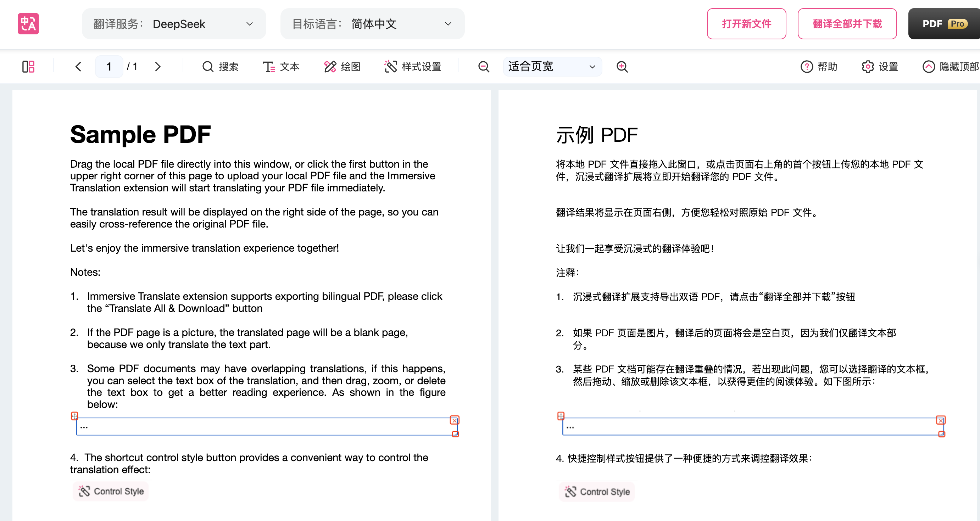Image resolution: width=980 pixels, height=521 pixels.
Task: Open the PDF Pro button
Action: coord(943,24)
